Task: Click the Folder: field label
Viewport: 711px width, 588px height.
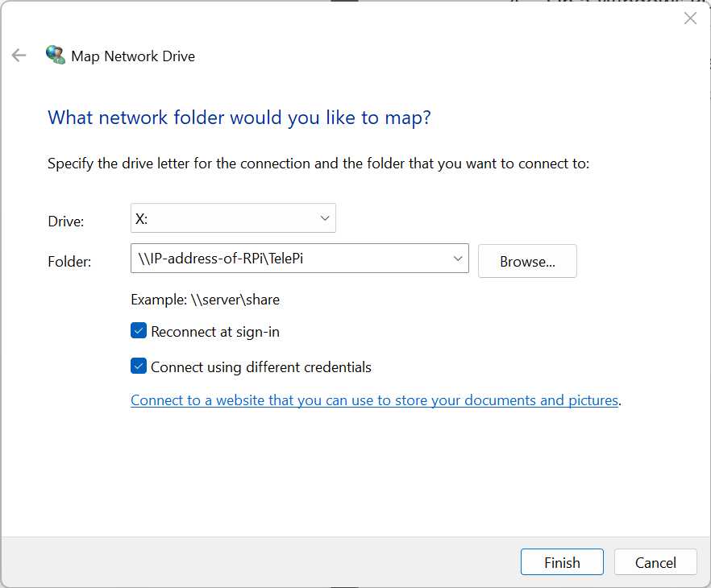Action: [69, 262]
